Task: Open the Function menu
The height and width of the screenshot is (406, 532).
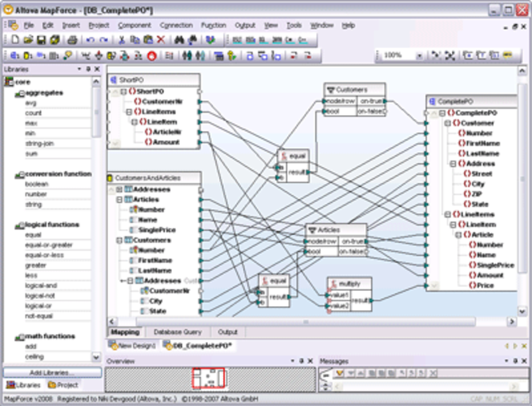Action: (x=214, y=26)
